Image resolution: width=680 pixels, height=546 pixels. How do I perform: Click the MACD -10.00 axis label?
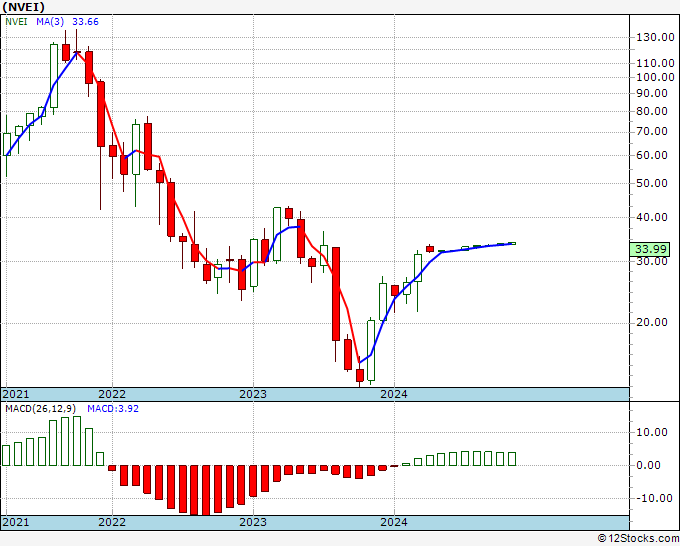click(x=654, y=498)
